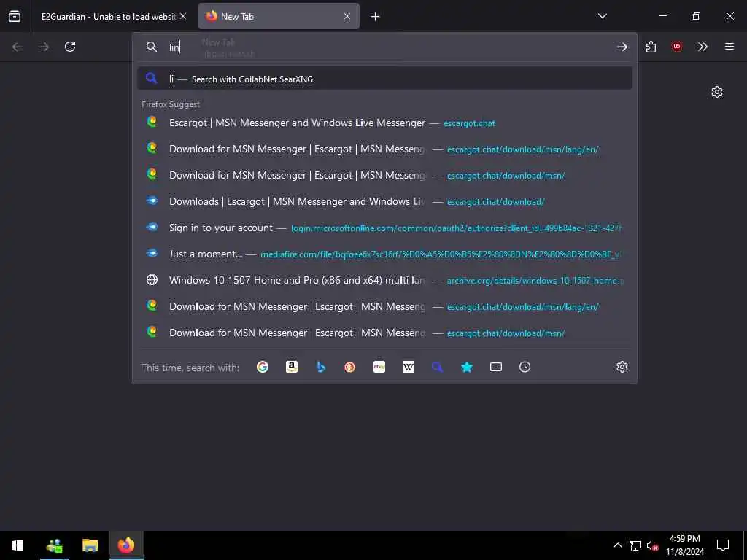The height and width of the screenshot is (560, 747).
Task: Select the New Tab tab
Action: click(279, 17)
